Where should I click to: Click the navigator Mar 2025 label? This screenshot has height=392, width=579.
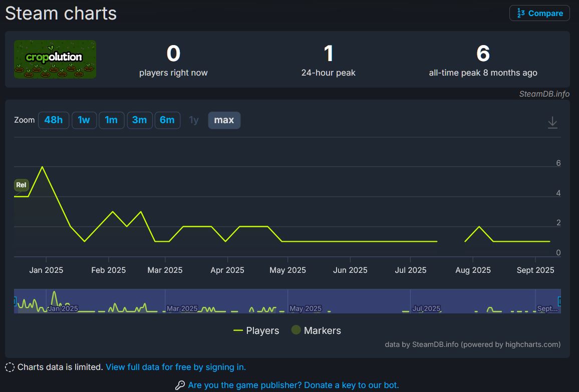[182, 308]
